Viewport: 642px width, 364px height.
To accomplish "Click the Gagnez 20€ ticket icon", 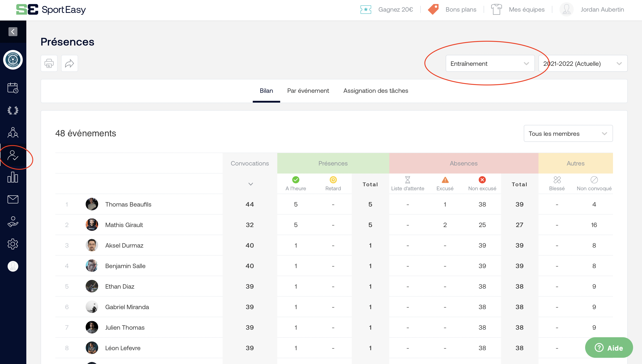I will click(366, 10).
